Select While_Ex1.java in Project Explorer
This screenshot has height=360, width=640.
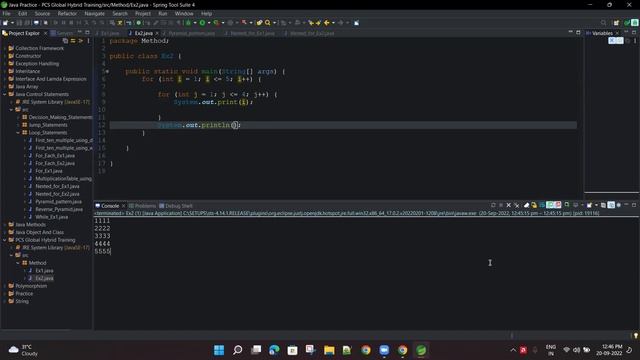tap(51, 217)
